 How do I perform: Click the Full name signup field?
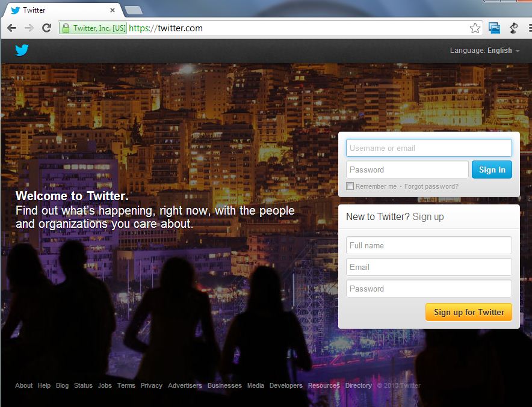click(428, 245)
